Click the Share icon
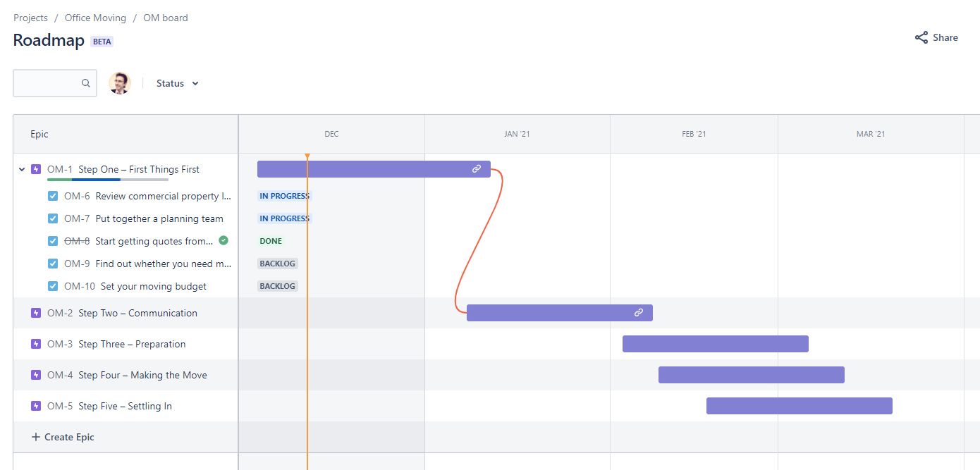This screenshot has height=470, width=980. (x=921, y=37)
